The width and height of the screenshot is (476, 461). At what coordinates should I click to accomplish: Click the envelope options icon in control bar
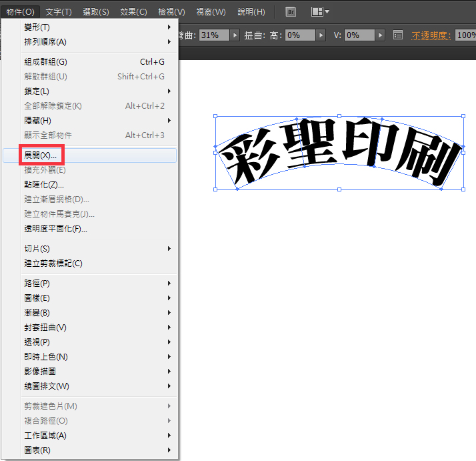tap(398, 35)
